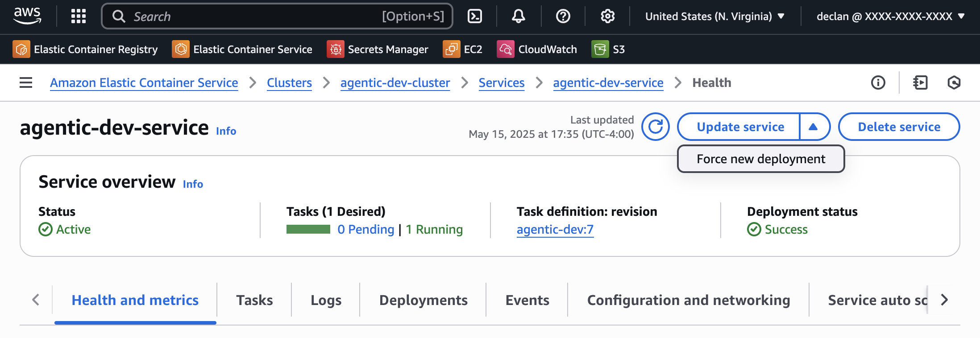Switch to the Logs tab
The image size is (980, 338).
click(x=326, y=300)
